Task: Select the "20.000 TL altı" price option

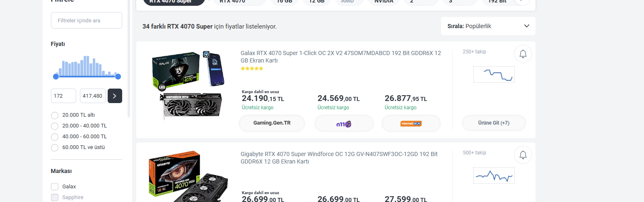Action: click(55, 115)
